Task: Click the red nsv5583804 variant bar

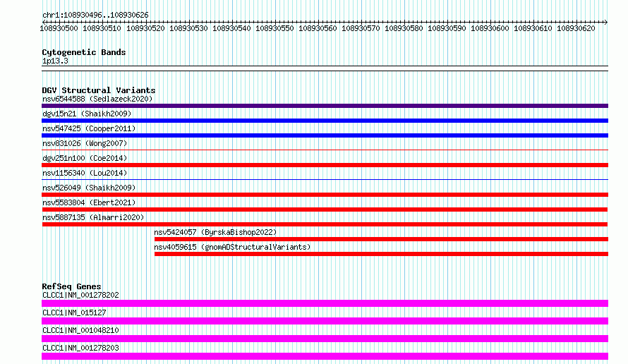Action: [325, 210]
